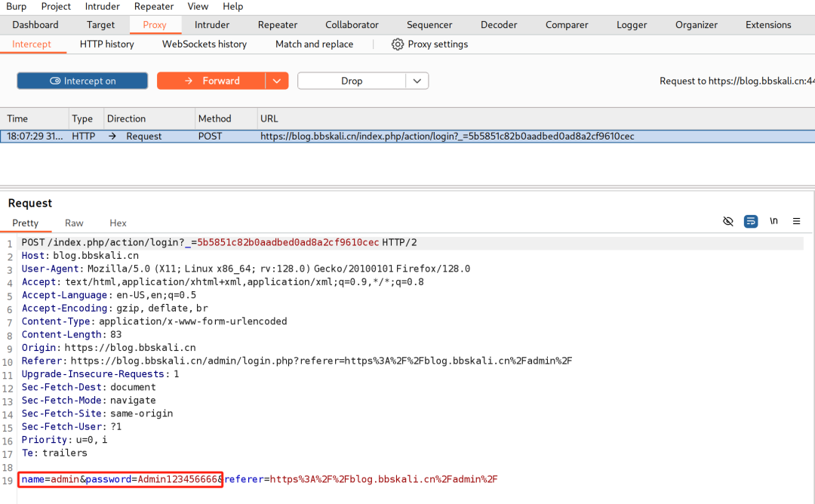Open the View menu
Image resolution: width=815 pixels, height=504 pixels.
(x=198, y=6)
